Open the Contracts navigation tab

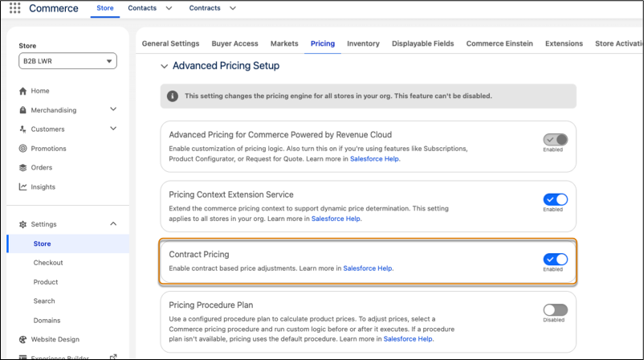tap(205, 8)
